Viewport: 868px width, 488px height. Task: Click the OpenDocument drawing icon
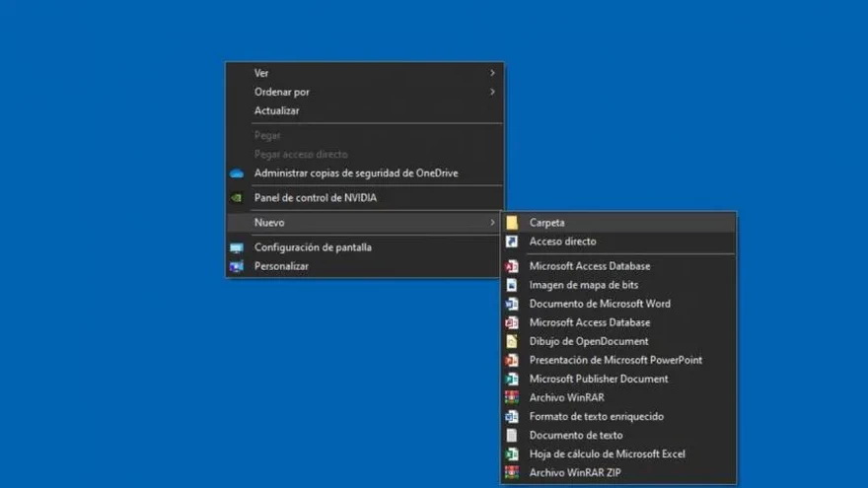click(x=512, y=341)
